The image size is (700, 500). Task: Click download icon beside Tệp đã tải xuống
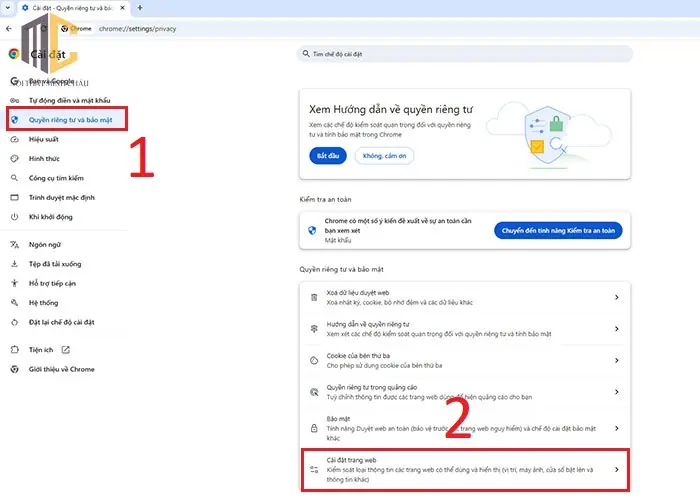click(14, 264)
